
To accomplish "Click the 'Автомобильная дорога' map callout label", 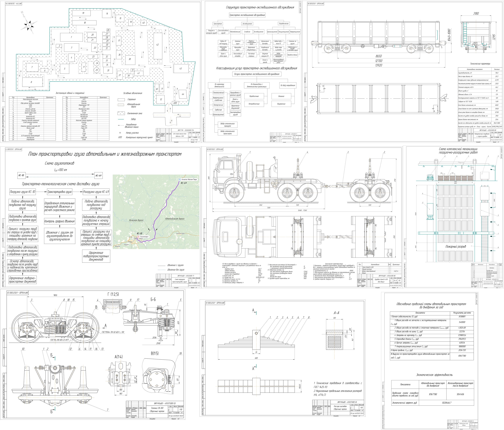I will 175,219.
